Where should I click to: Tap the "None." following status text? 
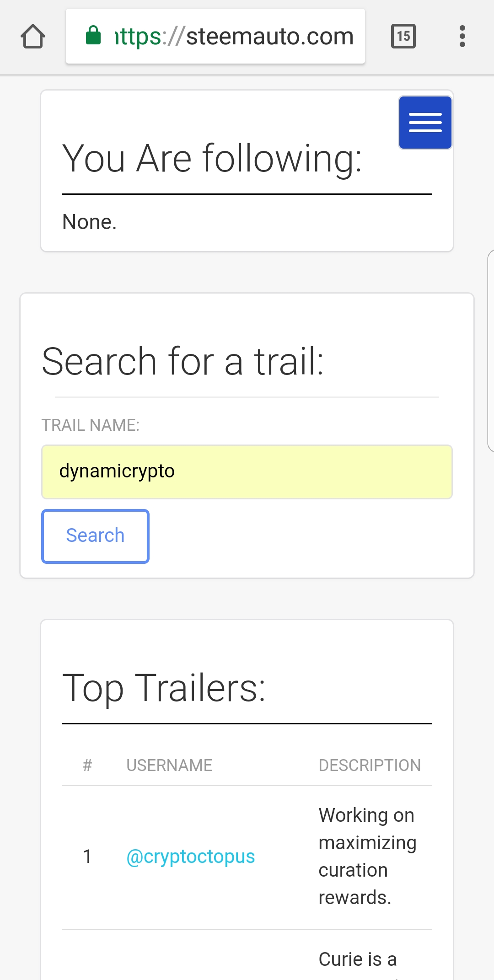tap(90, 222)
